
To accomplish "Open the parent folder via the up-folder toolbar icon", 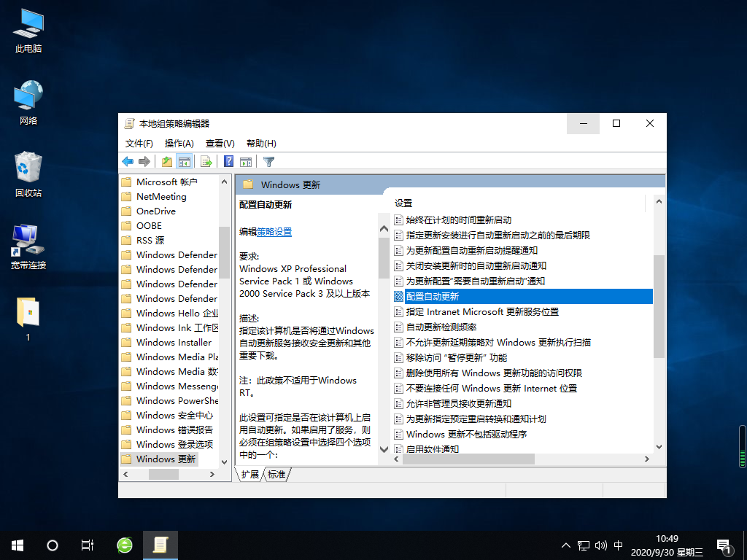I will [x=167, y=161].
